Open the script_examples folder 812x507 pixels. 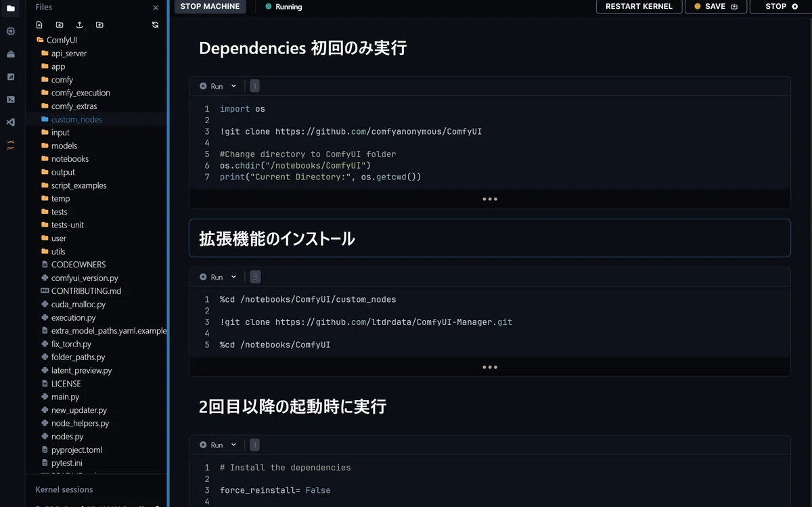74,185
